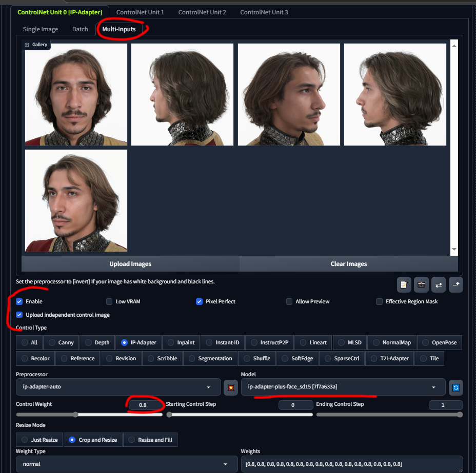
Task: Open the Preprocessor dropdown
Action: [118, 387]
